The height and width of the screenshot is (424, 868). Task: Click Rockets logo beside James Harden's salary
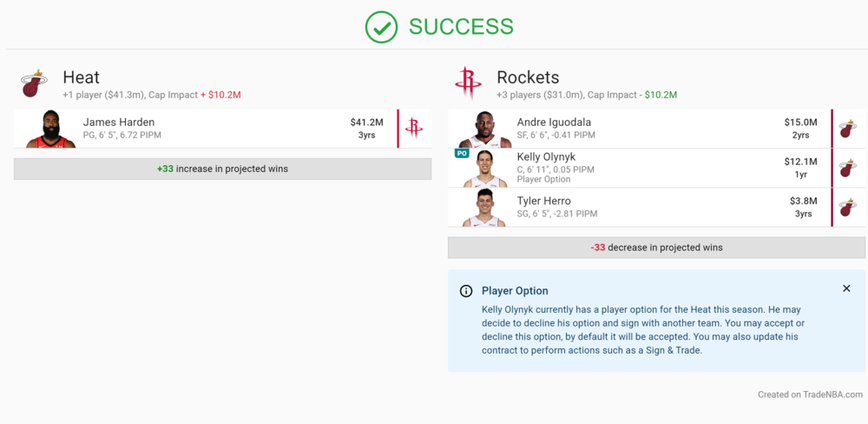(x=414, y=129)
